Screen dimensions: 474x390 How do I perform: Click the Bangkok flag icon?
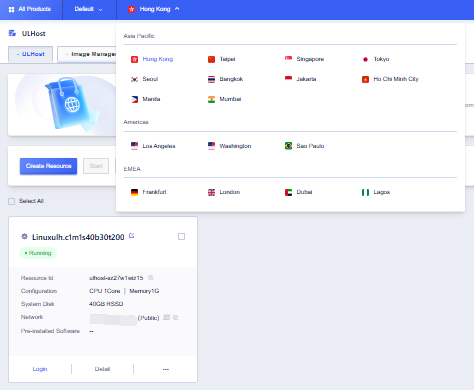pos(211,79)
